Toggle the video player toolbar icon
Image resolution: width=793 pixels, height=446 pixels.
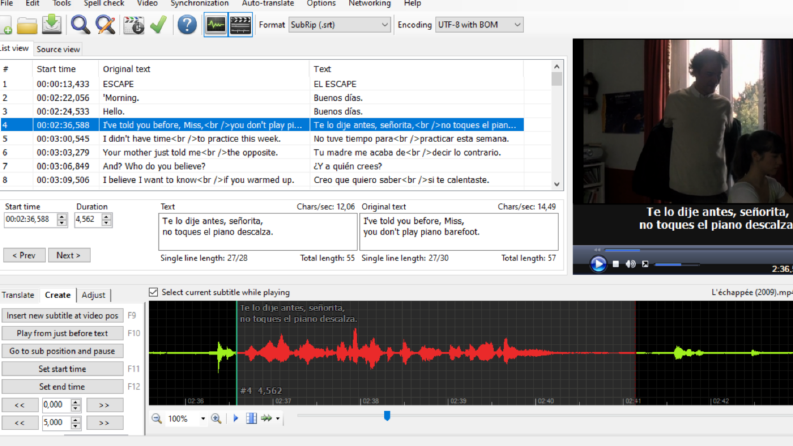(240, 25)
